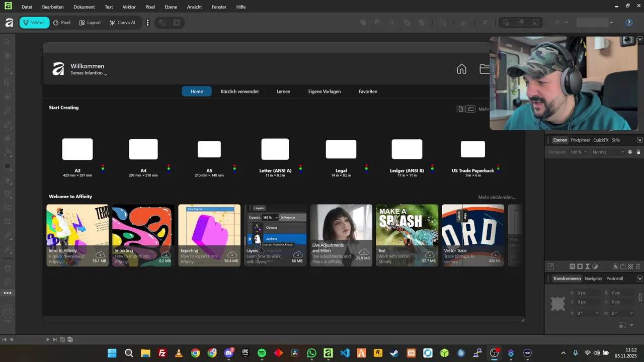
Task: Switch to the Kürzlich verwendet tab
Action: [239, 92]
